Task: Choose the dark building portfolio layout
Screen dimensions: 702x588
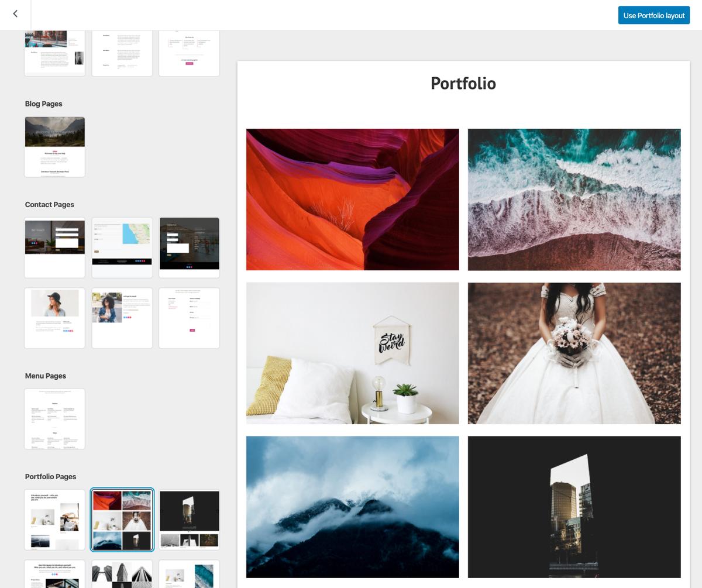Action: coord(189,520)
